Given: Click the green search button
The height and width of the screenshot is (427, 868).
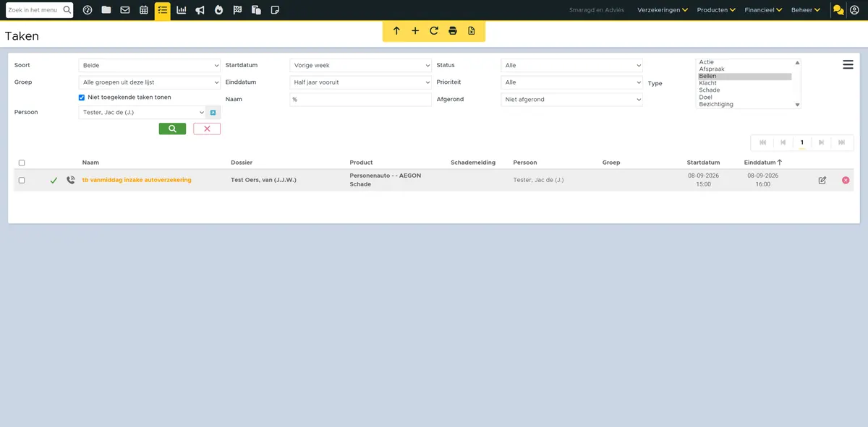Looking at the screenshot, I should click(172, 129).
